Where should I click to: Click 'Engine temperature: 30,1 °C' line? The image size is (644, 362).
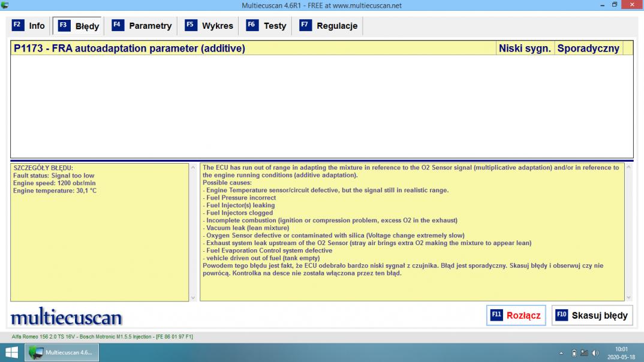[x=55, y=191]
